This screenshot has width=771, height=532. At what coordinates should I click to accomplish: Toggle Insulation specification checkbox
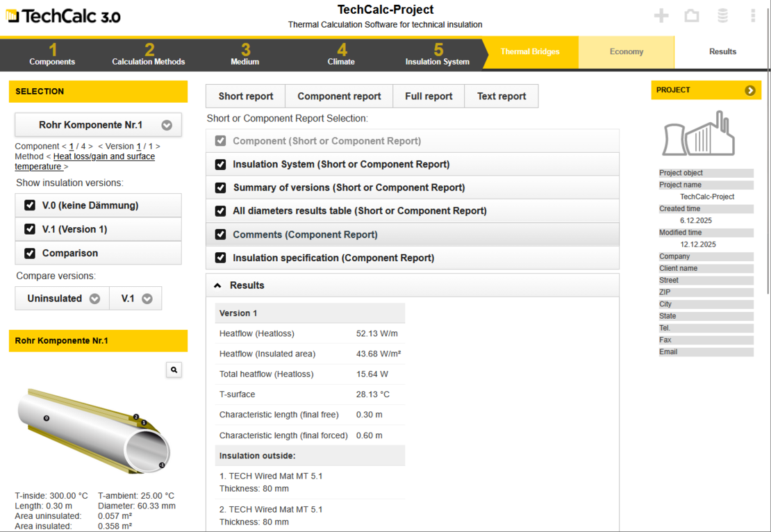pos(221,258)
